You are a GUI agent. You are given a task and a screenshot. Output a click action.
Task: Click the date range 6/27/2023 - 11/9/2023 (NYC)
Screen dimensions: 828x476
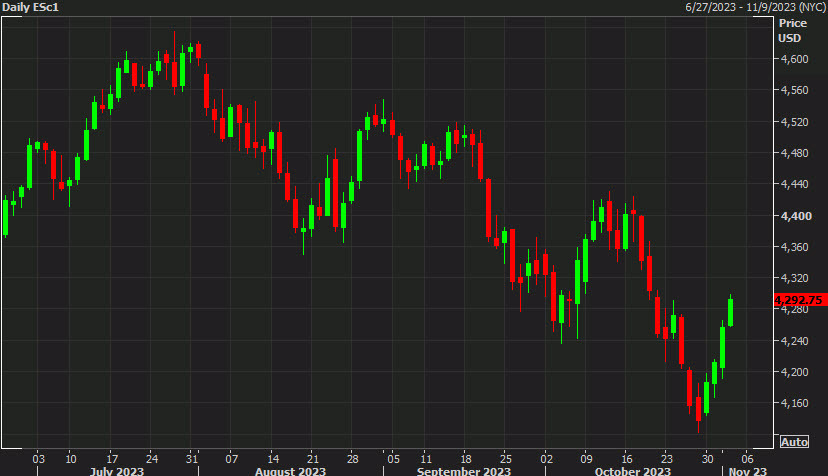tap(756, 7)
